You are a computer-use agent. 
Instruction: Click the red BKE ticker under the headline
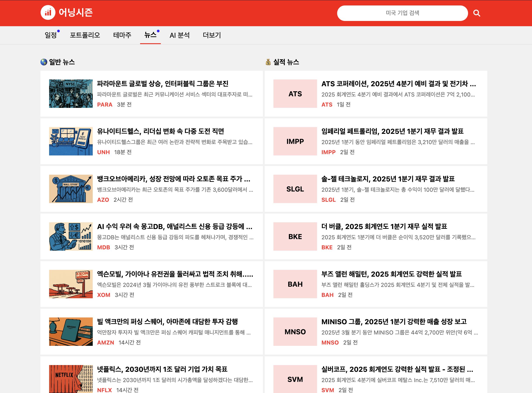tap(327, 247)
